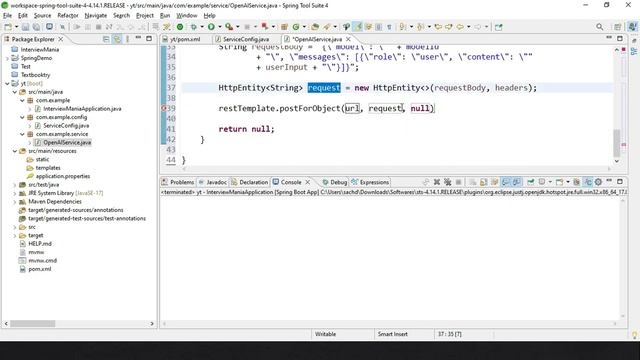Minimize the editor area
The image size is (640, 360).
[609, 38]
